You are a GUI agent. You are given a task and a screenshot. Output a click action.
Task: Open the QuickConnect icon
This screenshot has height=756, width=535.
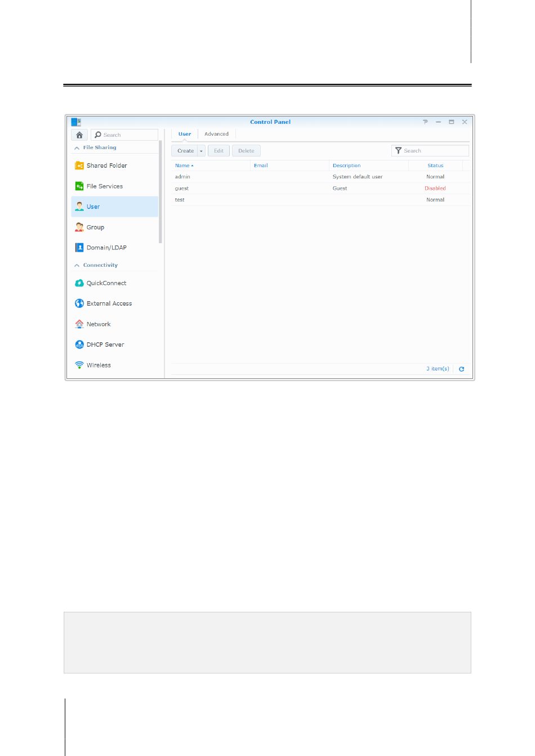79,283
